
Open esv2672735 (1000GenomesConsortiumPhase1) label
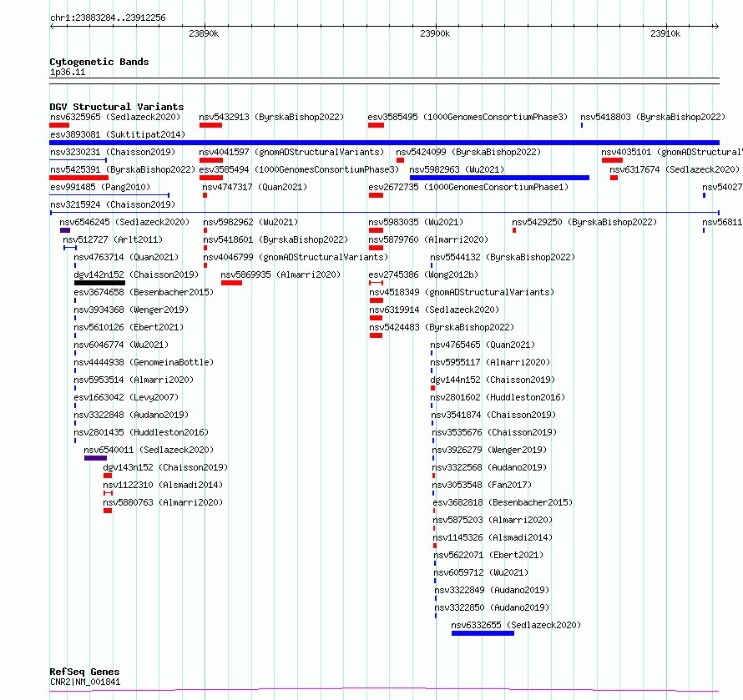[x=468, y=187]
